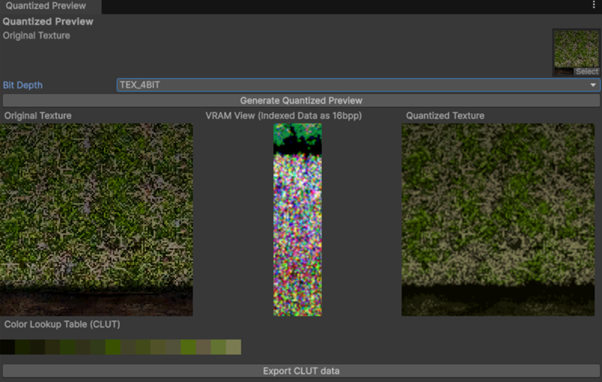Select the last, lightest olive CLUT swatch
Image resolution: width=602 pixels, height=382 pixels.
(x=233, y=347)
